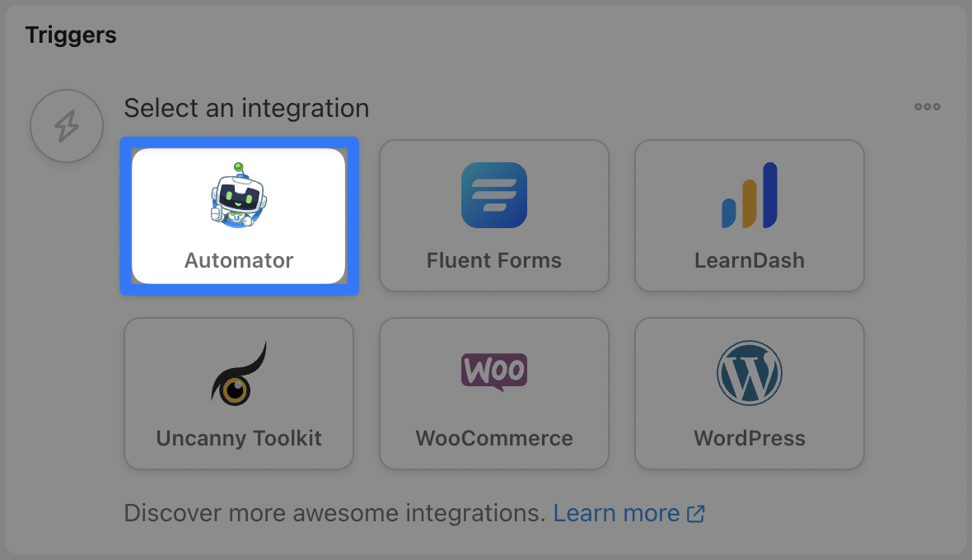Click the lightning bolt trigger icon
The width and height of the screenshot is (972, 560).
(66, 125)
